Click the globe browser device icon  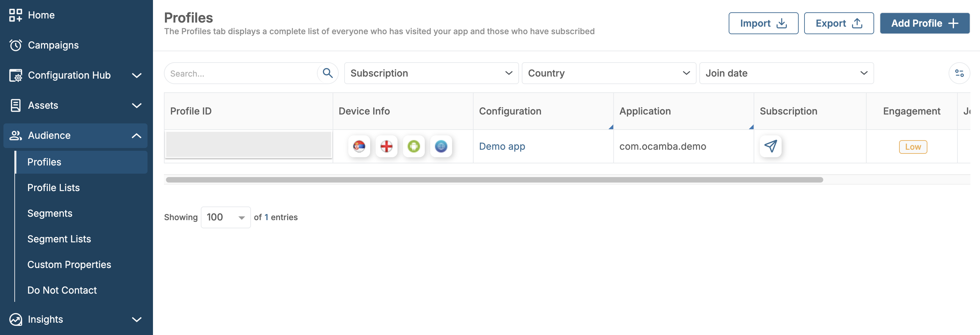(441, 146)
